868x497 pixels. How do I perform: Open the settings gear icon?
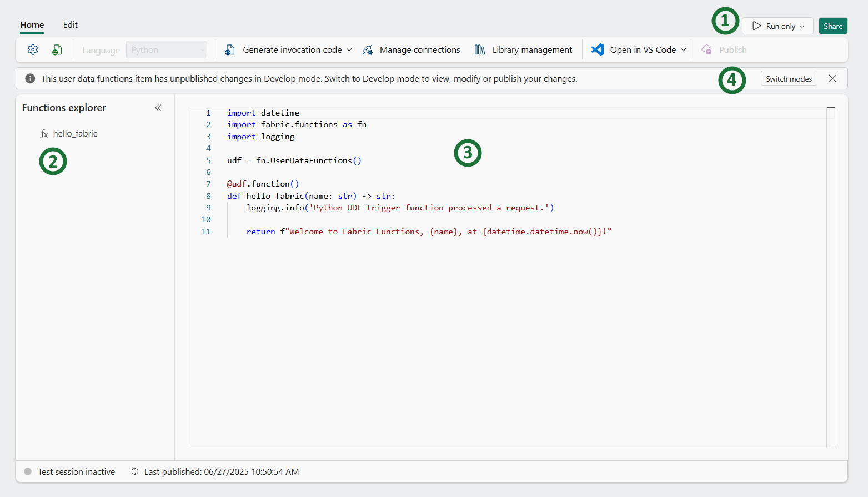(x=33, y=50)
